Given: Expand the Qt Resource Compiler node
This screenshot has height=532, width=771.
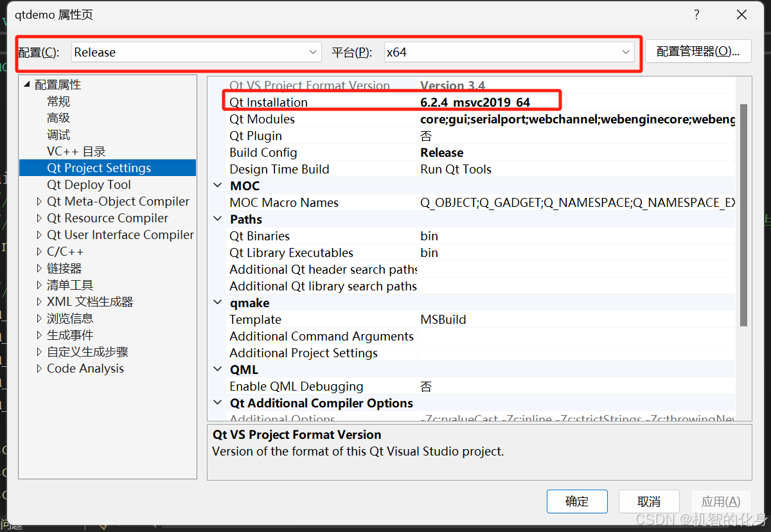Looking at the screenshot, I should (40, 218).
